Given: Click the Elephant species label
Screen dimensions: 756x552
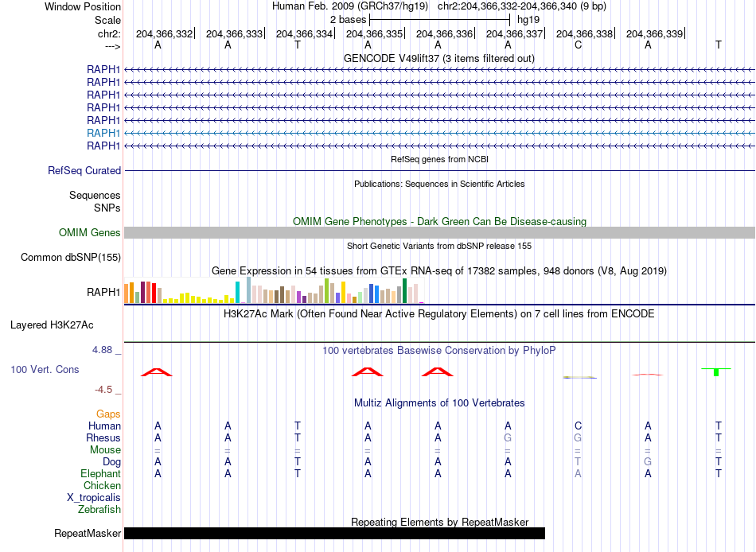Looking at the screenshot, I should pos(101,474).
